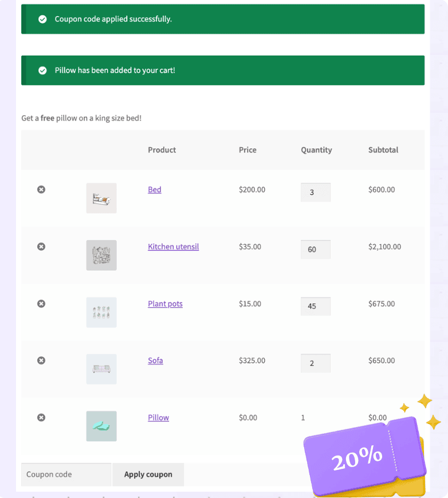Screen dimensions: 448x498
Task: Click the coupon applied checkmark icon
Action: 42,19
